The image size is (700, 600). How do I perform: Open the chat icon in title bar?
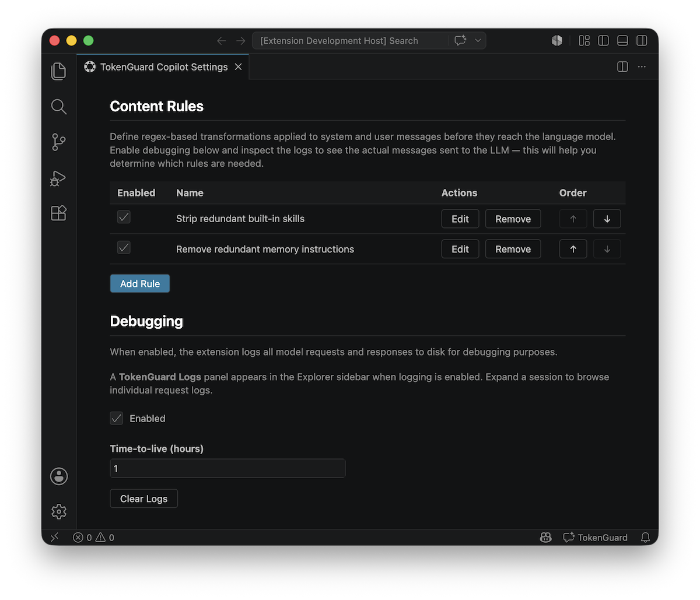click(461, 41)
